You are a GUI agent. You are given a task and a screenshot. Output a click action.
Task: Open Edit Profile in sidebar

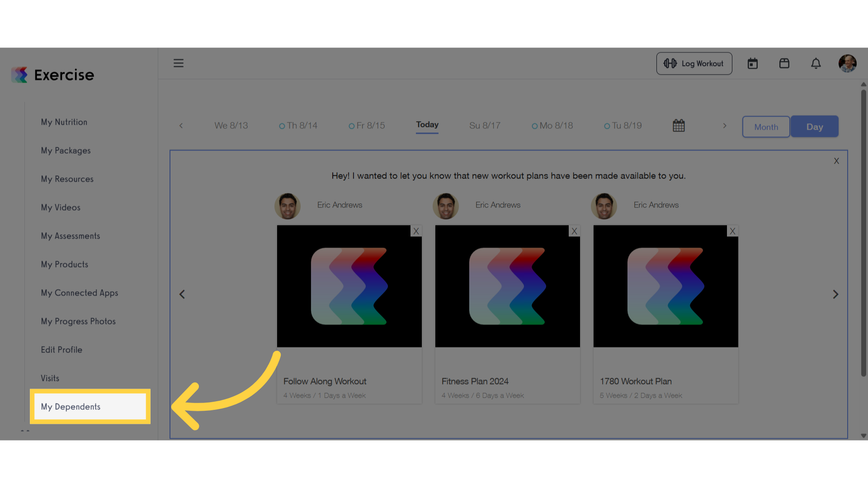click(61, 350)
